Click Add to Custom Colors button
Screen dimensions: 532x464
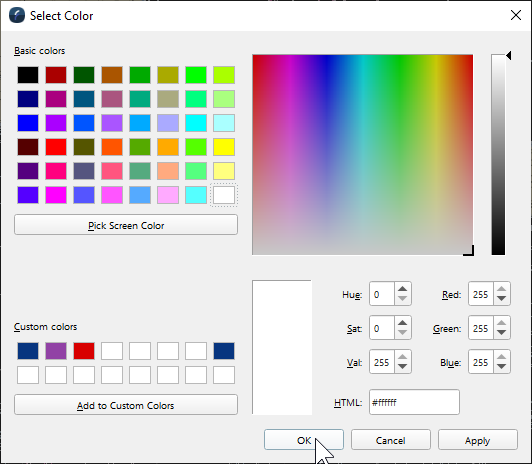tap(126, 405)
